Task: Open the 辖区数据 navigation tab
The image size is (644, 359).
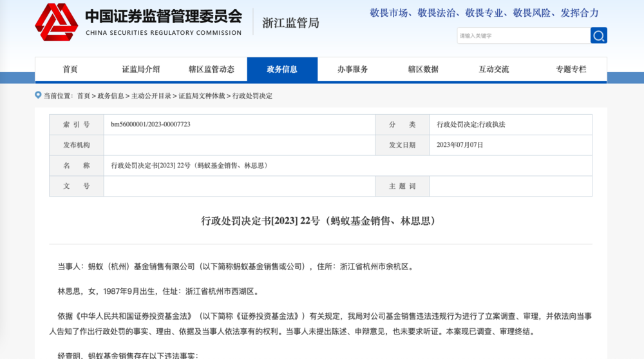Action: click(x=424, y=70)
